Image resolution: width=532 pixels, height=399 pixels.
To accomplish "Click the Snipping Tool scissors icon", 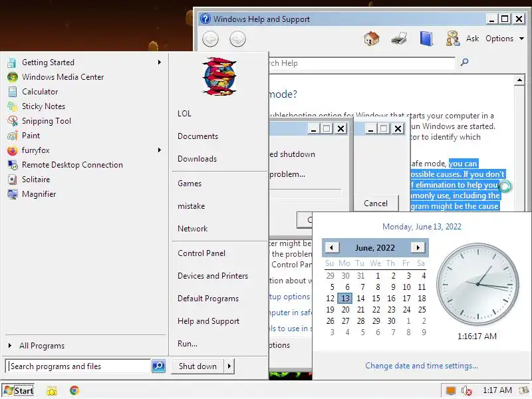I will point(13,121).
